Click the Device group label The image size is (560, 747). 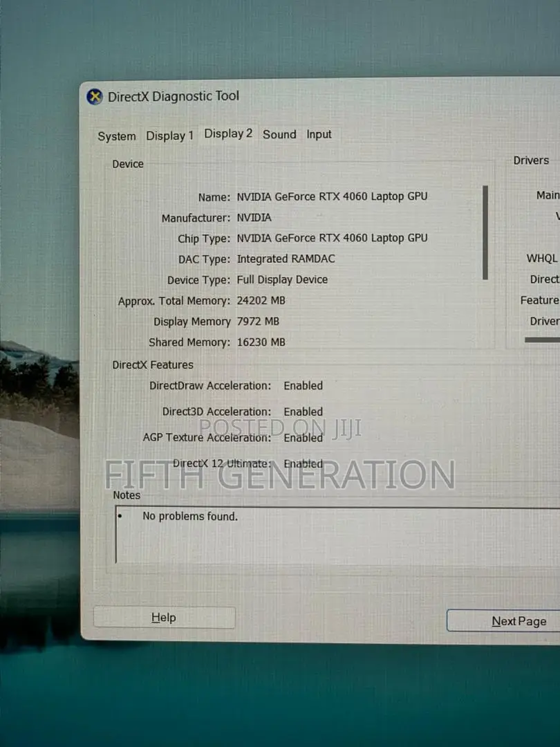click(x=128, y=164)
